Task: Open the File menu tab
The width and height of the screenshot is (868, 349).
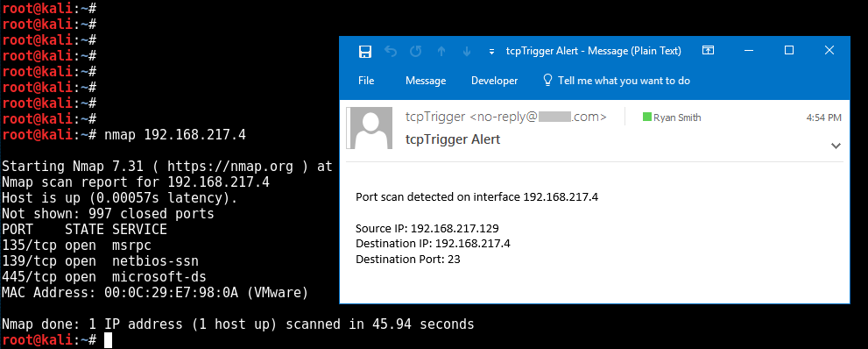Action: pos(366,81)
